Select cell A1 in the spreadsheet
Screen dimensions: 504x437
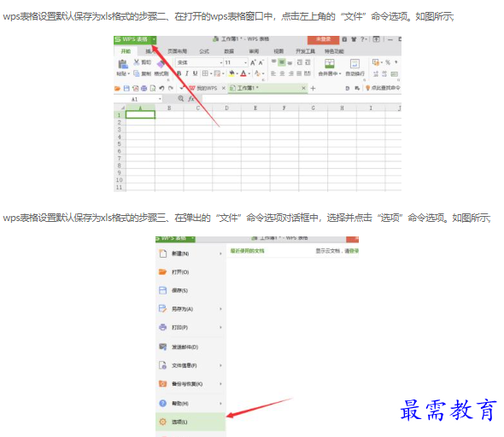tap(140, 114)
